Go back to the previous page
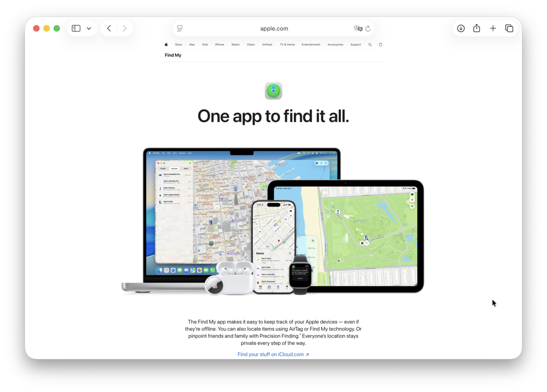This screenshot has width=547, height=392. point(109,28)
